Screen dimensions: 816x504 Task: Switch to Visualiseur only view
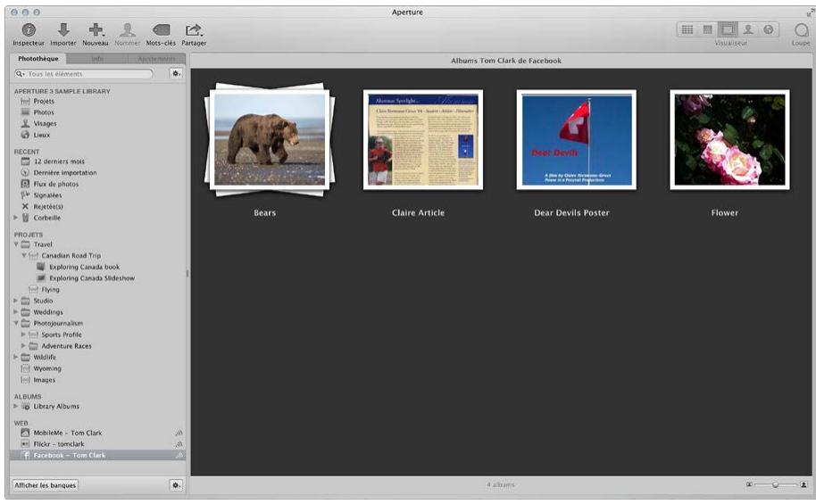(x=728, y=29)
